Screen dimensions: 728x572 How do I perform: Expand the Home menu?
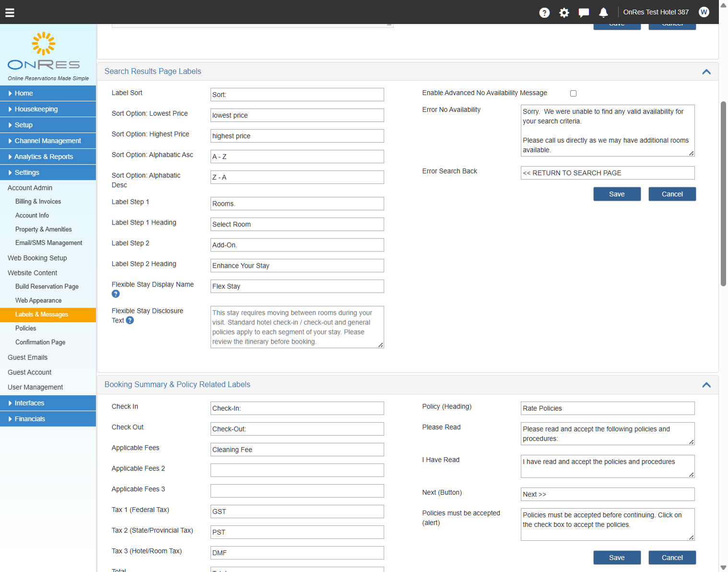48,93
